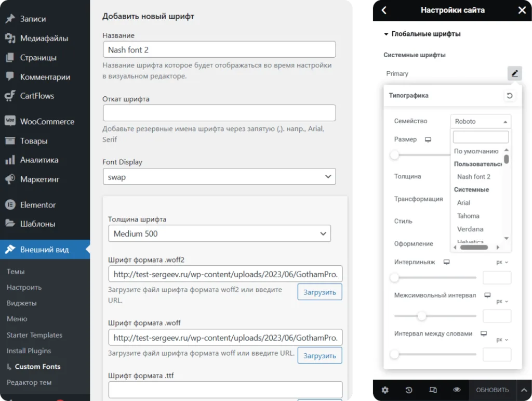Open the Толщина шрифта dropdown

click(x=220, y=234)
